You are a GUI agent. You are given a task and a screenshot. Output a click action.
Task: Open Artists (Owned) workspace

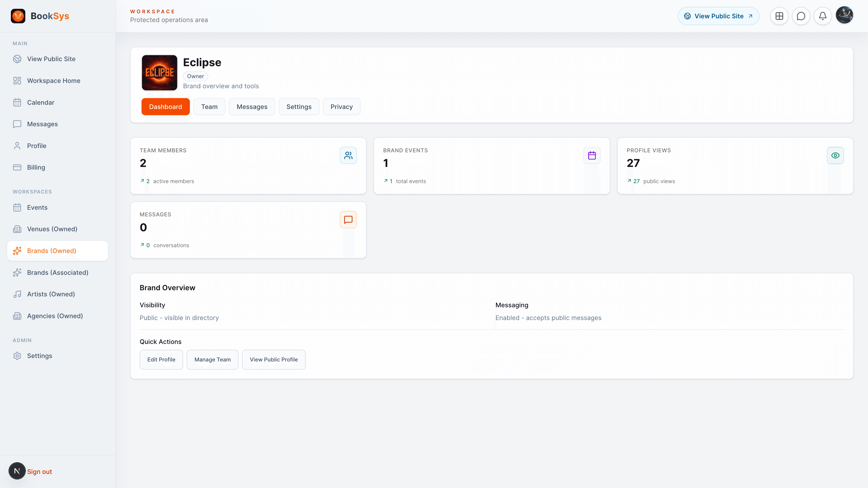57,294
